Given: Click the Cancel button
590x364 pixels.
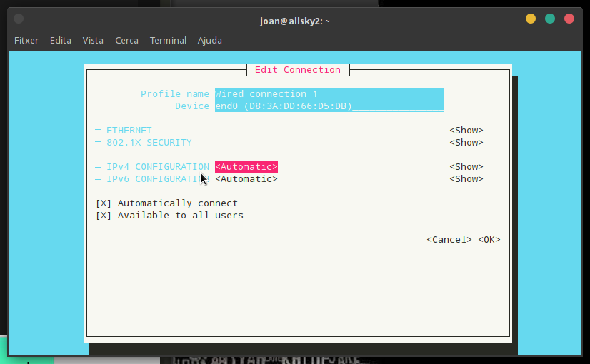Looking at the screenshot, I should pyautogui.click(x=449, y=240).
